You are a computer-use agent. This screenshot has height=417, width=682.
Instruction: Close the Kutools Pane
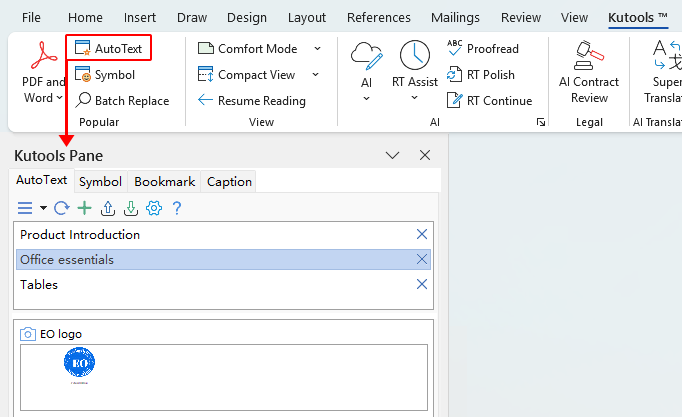pos(425,155)
